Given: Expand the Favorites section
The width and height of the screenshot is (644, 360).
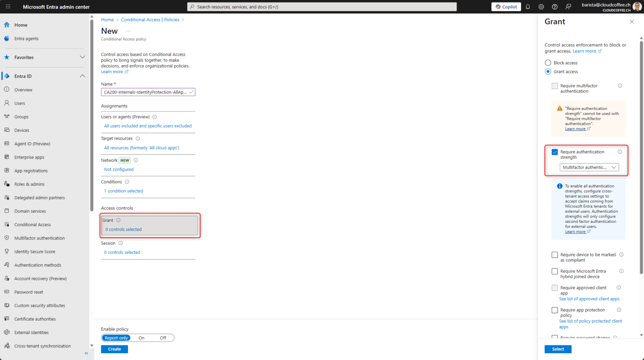Looking at the screenshot, I should pyautogui.click(x=82, y=57).
